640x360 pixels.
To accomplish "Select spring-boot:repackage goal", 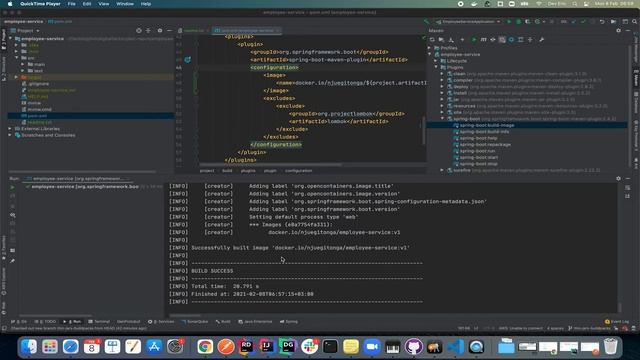I will [485, 144].
